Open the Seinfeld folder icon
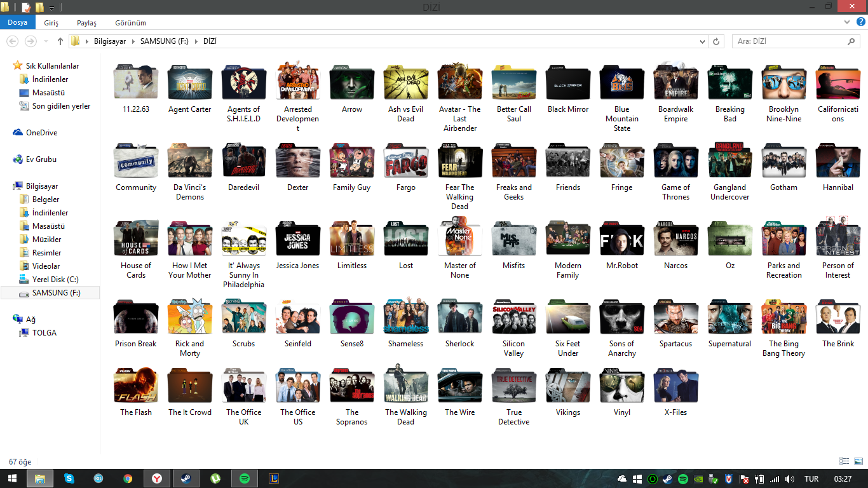Viewport: 868px width, 488px height. (x=298, y=317)
